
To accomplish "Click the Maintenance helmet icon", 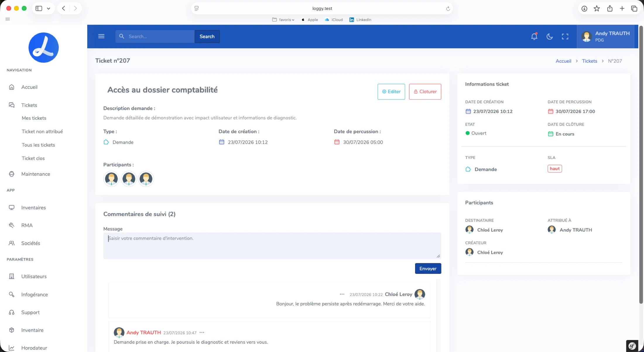I will point(11,174).
